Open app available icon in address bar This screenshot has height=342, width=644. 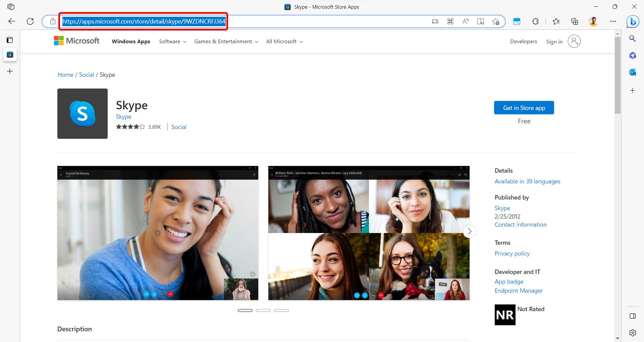[x=435, y=21]
